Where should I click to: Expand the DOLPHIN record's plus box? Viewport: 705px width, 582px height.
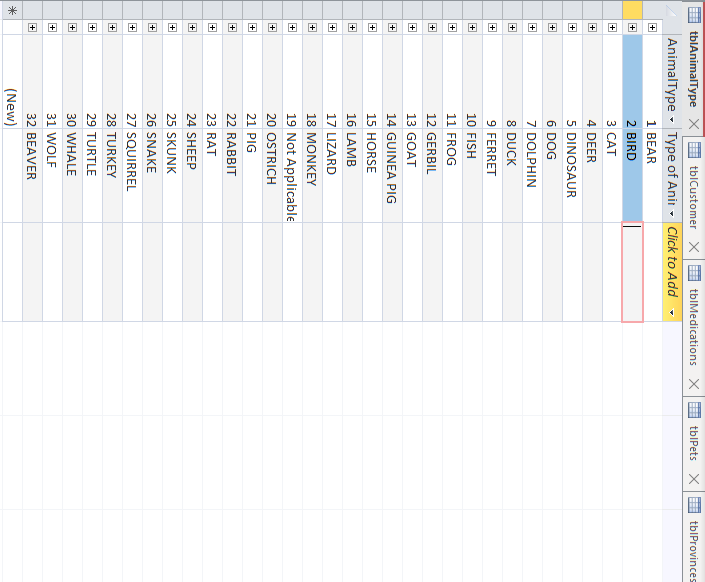[x=532, y=27]
